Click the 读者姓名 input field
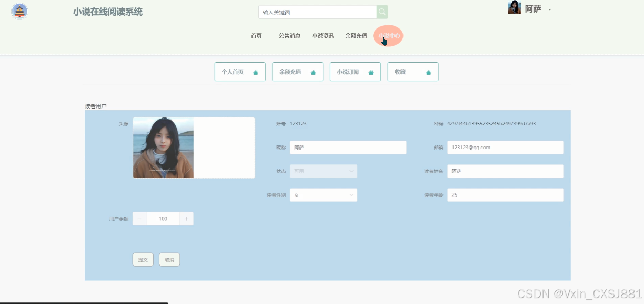 tap(506, 171)
